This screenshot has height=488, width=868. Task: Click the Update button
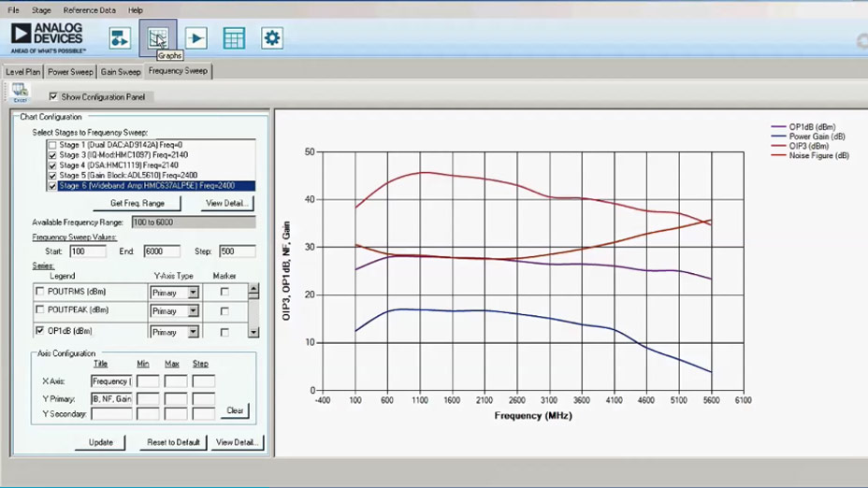coord(101,442)
